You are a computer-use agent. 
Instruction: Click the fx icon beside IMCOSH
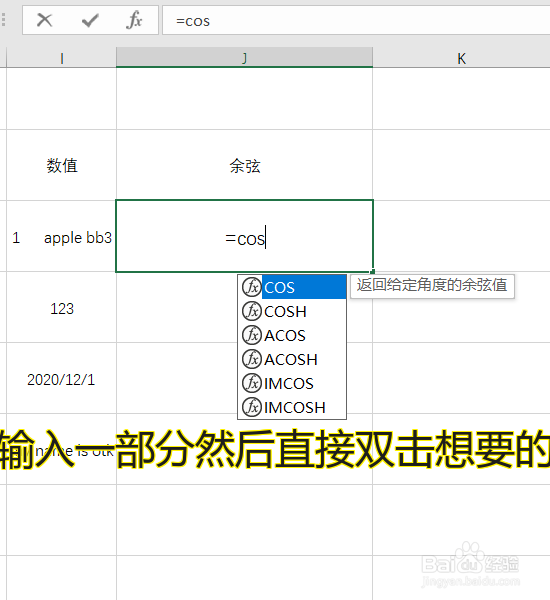pos(251,407)
